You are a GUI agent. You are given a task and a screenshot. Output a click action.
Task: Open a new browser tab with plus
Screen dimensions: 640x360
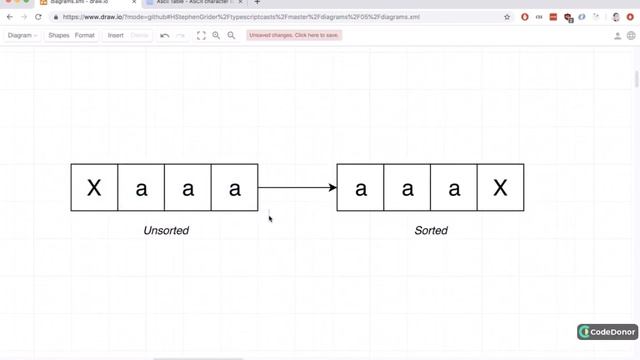tap(257, 2)
